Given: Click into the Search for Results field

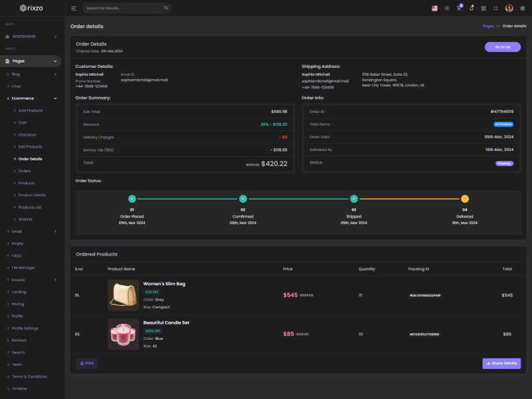Looking at the screenshot, I should pos(126,8).
